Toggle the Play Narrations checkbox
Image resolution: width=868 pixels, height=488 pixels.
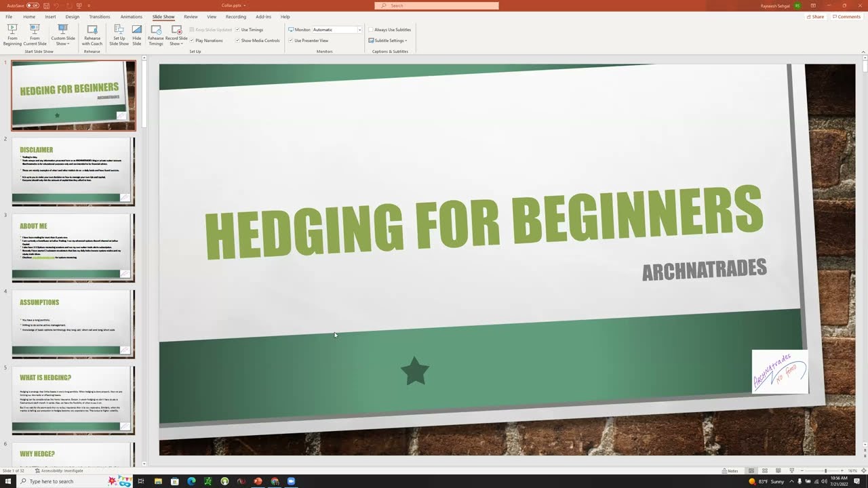206,41
